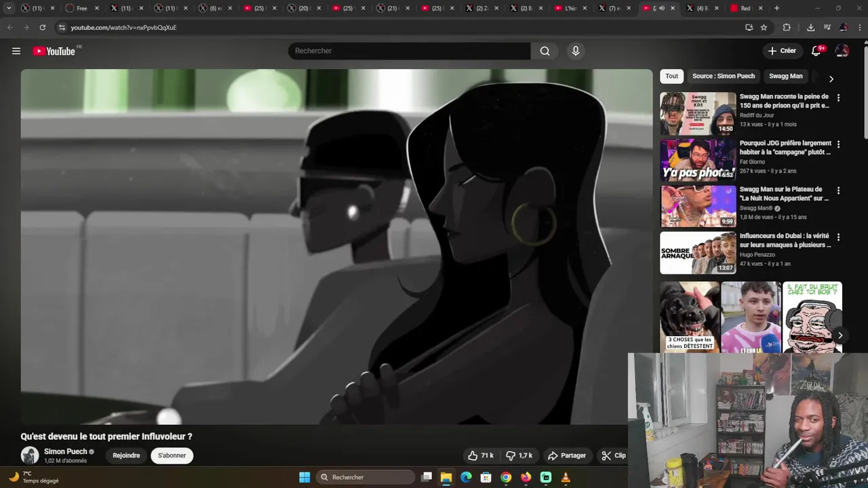Select the Swagg Man filter chip

(785, 76)
